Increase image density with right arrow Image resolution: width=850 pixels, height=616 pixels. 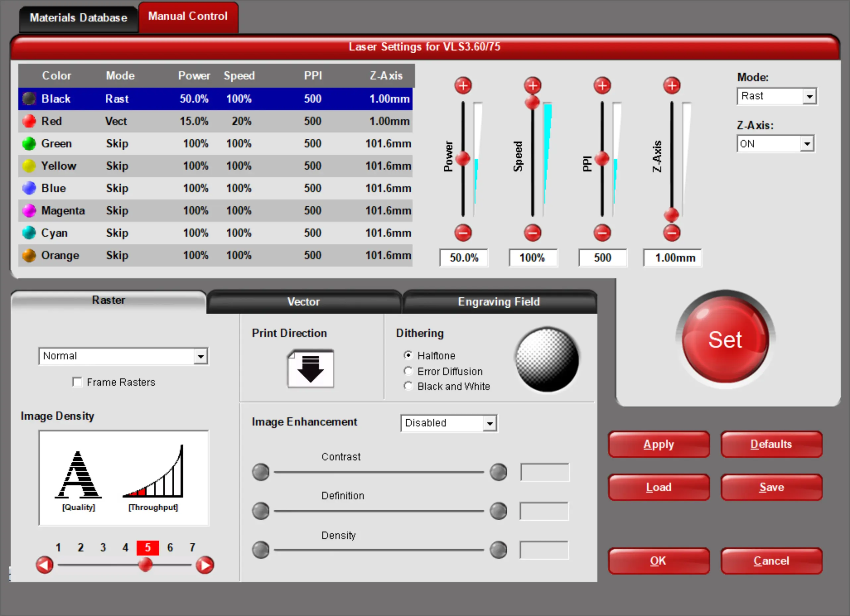click(205, 565)
